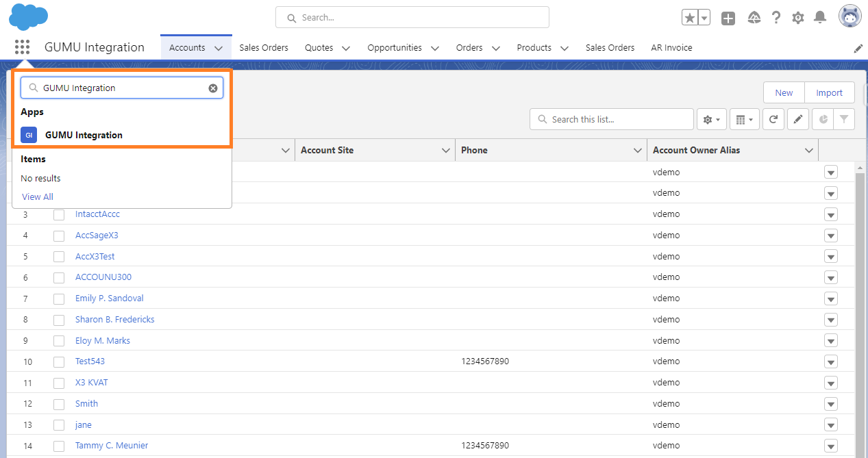The width and height of the screenshot is (868, 458).
Task: Select the Eloy M. Marks checkbox
Action: click(59, 341)
